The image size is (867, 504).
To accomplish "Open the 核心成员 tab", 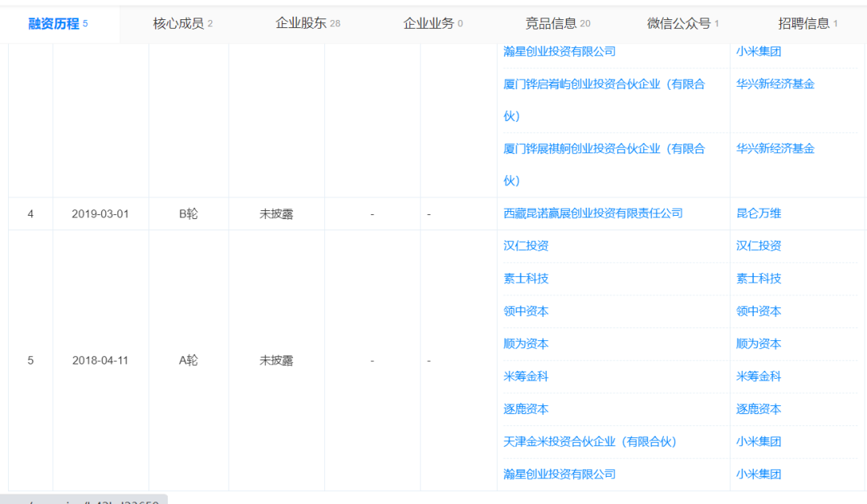I will (x=183, y=24).
